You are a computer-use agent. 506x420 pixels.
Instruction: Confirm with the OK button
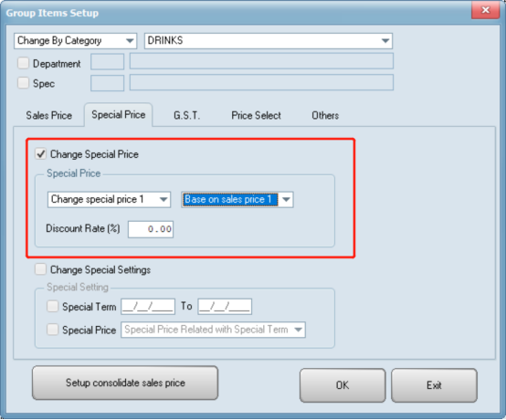343,385
